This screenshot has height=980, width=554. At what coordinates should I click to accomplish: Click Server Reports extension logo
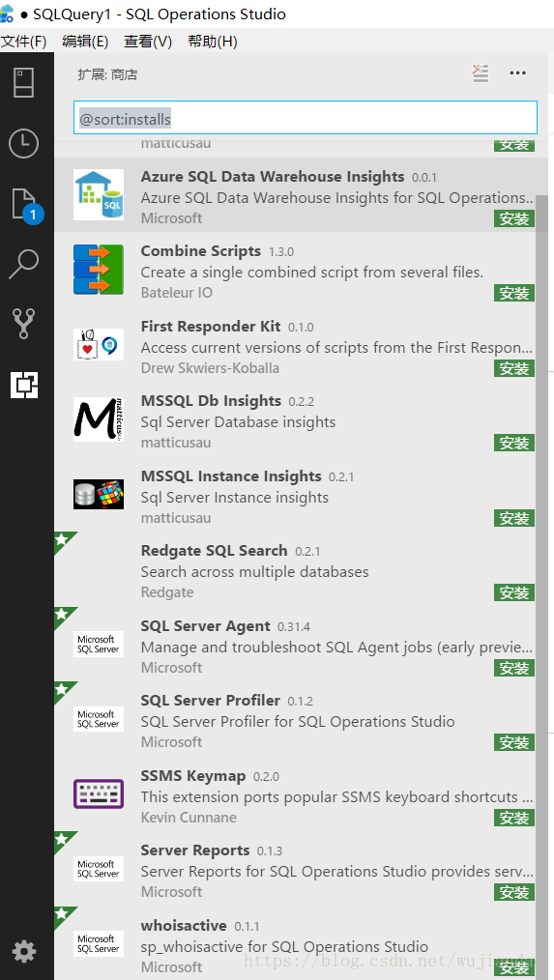click(99, 869)
